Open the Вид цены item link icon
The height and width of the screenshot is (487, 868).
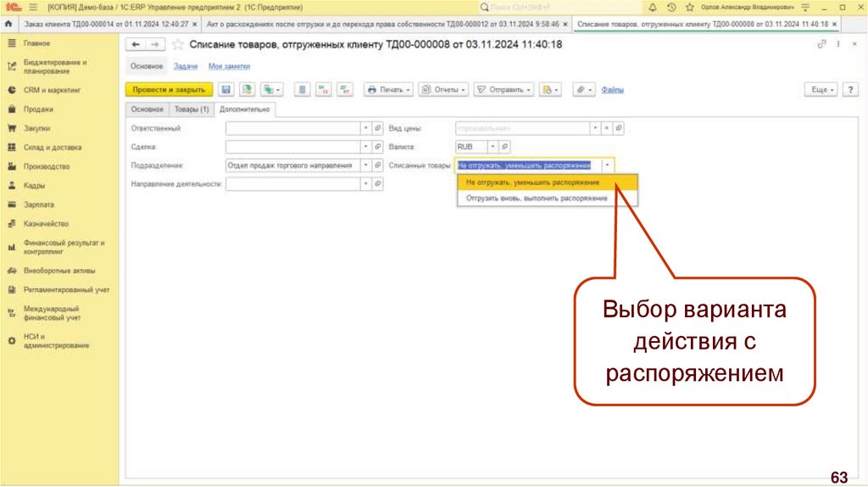[618, 128]
